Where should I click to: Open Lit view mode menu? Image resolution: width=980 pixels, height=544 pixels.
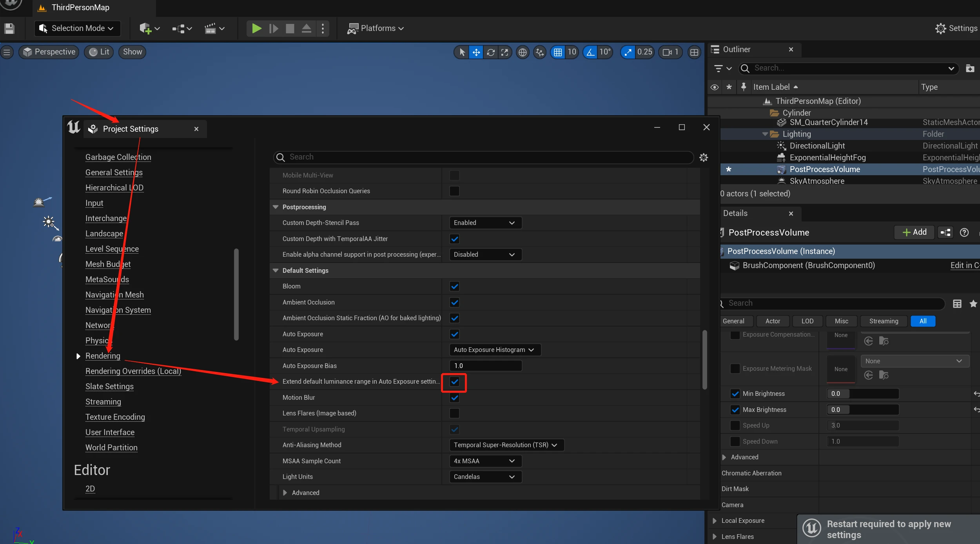(x=99, y=52)
